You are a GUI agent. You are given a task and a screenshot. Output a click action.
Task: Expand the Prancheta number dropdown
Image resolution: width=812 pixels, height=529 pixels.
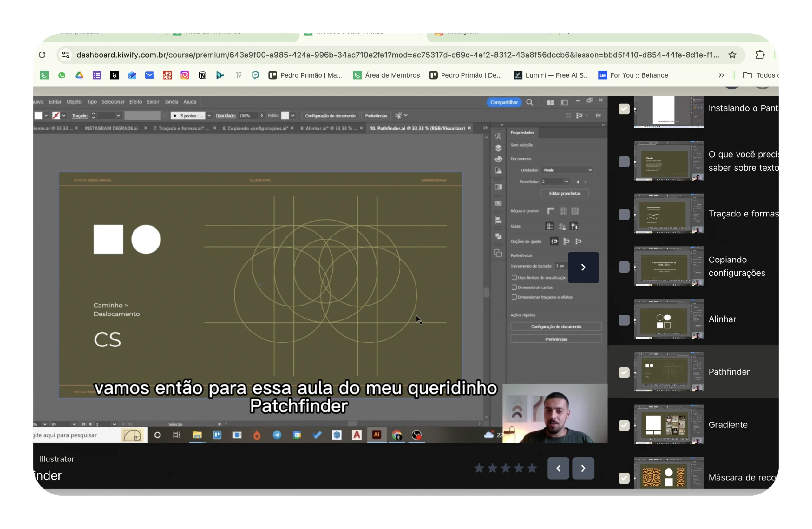(x=567, y=182)
